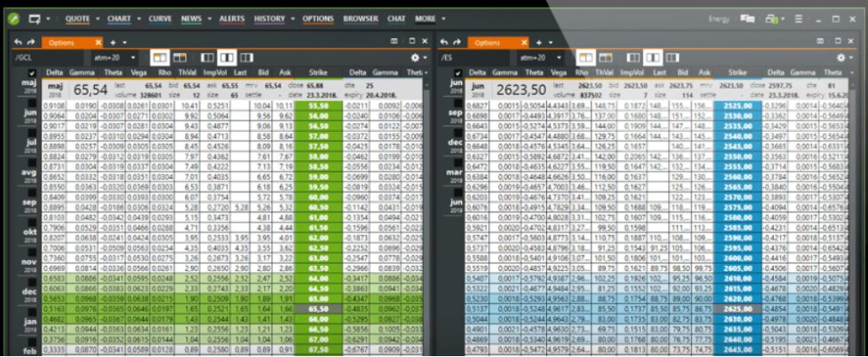Image resolution: width=868 pixels, height=357 pixels.
Task: Open the atm+20 dropdown in /GCL panel
Action: [x=115, y=58]
